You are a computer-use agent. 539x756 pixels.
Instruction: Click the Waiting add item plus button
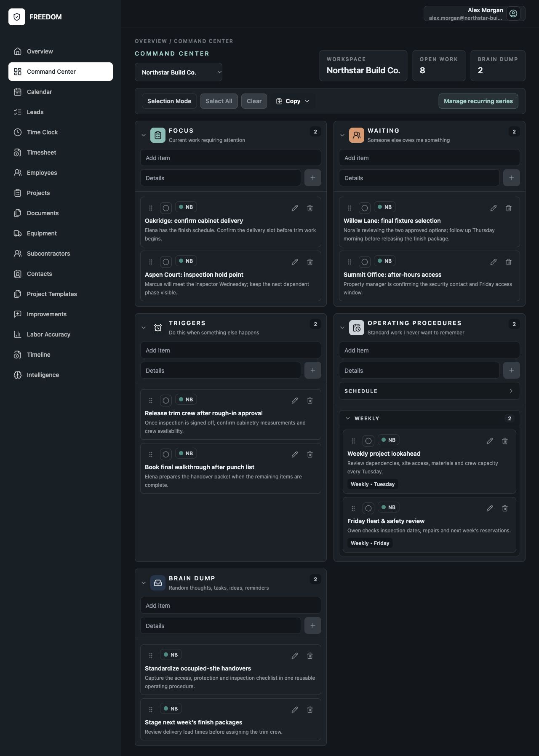512,178
